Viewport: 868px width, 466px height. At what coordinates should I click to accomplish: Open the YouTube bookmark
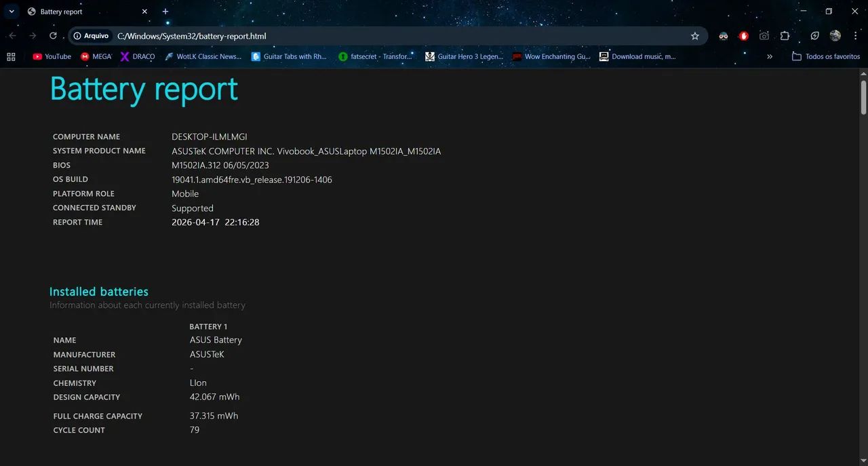(x=52, y=57)
